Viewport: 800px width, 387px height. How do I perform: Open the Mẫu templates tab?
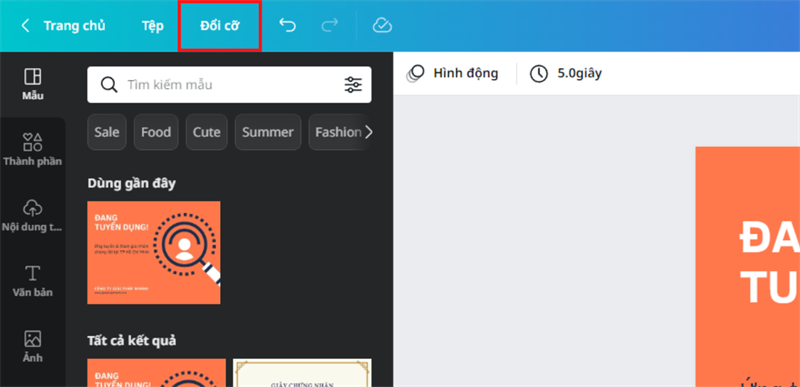(33, 85)
